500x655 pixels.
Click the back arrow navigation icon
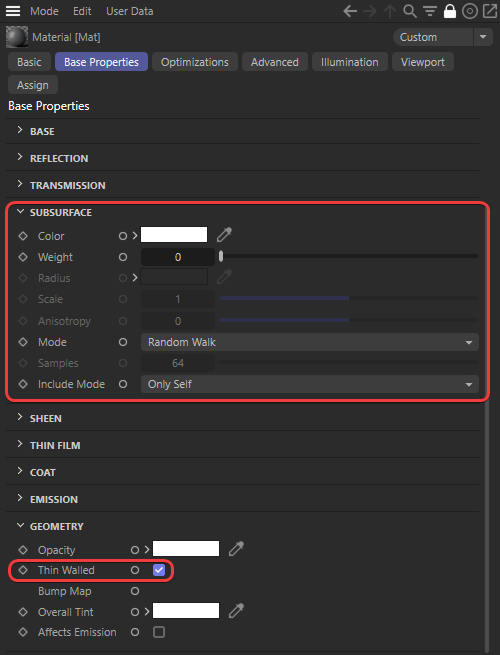[350, 11]
